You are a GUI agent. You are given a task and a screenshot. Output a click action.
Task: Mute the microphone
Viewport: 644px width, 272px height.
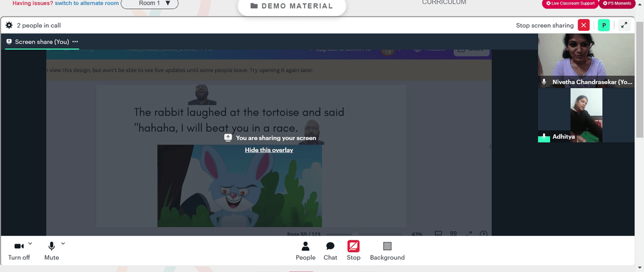coord(52,251)
